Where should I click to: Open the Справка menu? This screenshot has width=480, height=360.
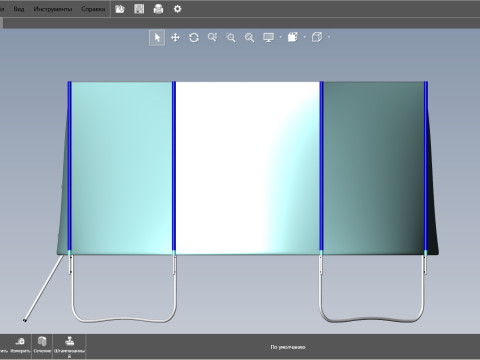point(93,9)
